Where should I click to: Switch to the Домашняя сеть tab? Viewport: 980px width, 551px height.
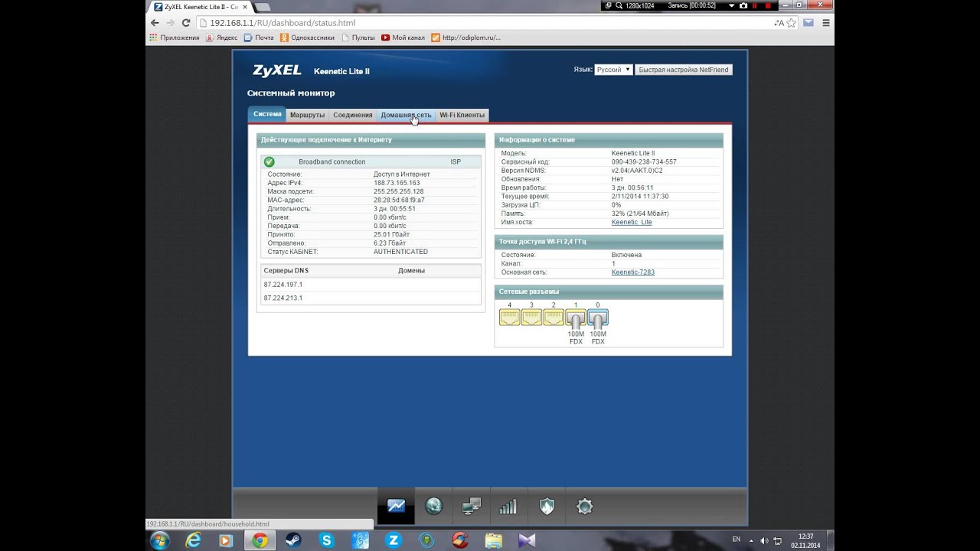(406, 115)
